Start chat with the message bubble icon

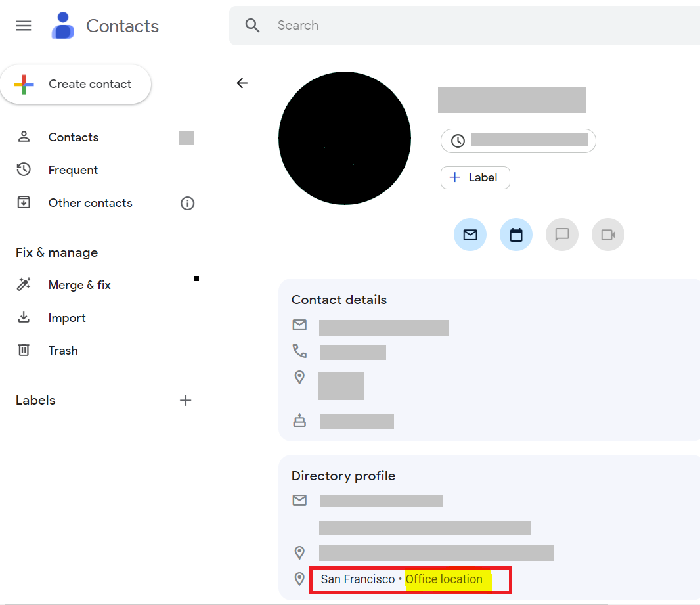(x=562, y=235)
